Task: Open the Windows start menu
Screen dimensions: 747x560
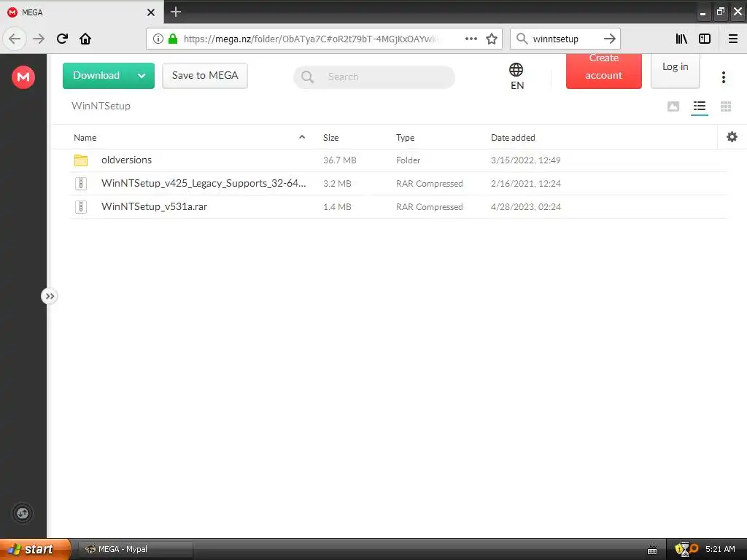Action: [34, 549]
